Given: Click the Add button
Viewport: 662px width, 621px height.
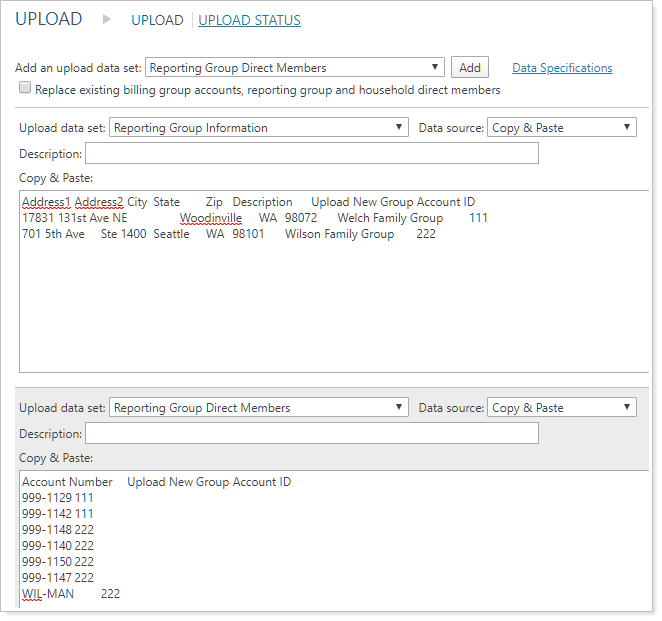Looking at the screenshot, I should pyautogui.click(x=469, y=68).
